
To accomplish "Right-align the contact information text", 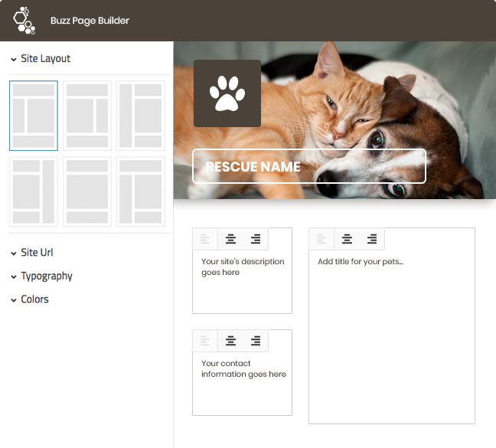I will click(x=256, y=341).
